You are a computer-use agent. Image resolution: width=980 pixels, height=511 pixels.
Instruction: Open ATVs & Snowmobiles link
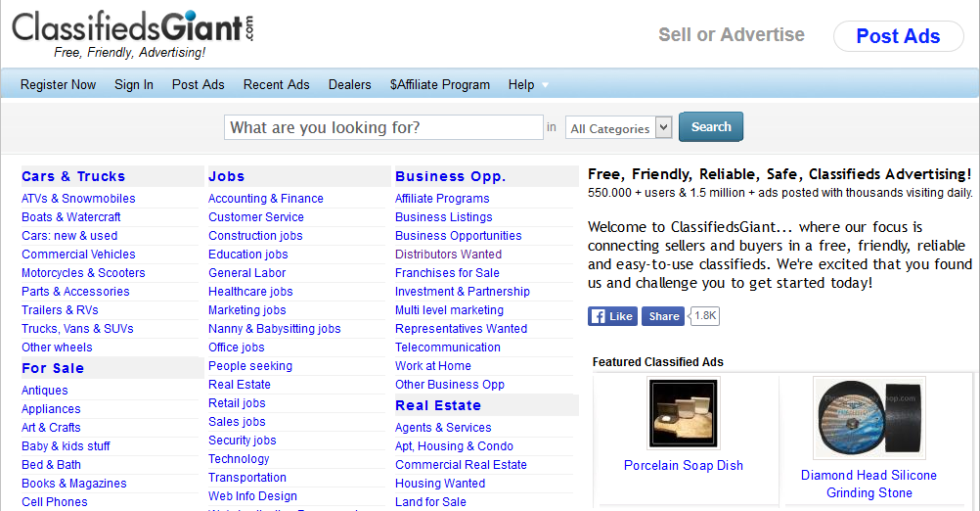coord(78,199)
